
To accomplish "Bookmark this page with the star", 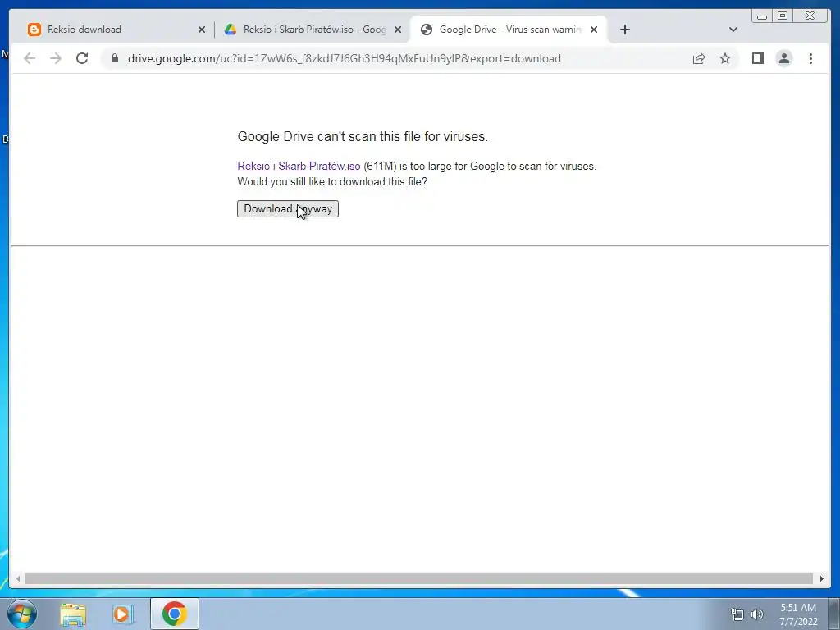I will click(725, 58).
